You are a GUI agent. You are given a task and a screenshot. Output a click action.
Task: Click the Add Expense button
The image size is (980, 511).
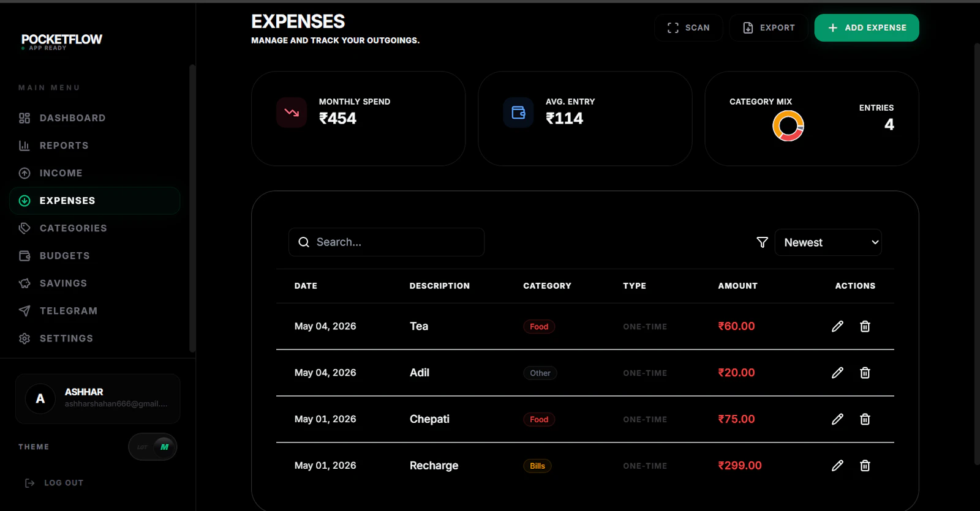(x=867, y=28)
